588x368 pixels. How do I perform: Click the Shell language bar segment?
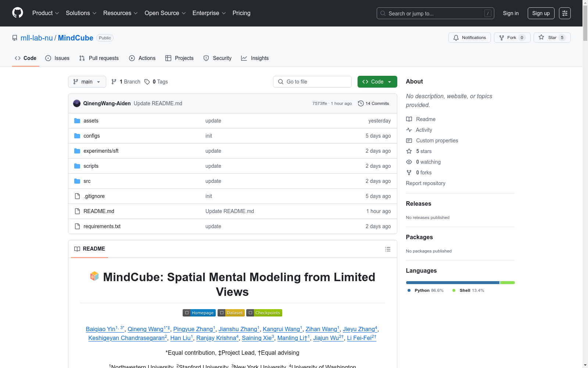click(x=508, y=283)
